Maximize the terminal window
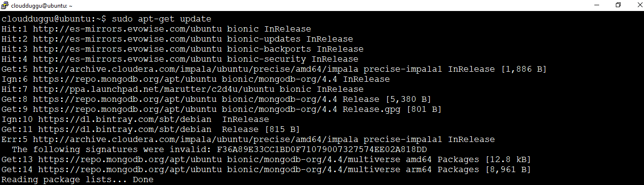This screenshot has height=185, width=644. tap(618, 5)
